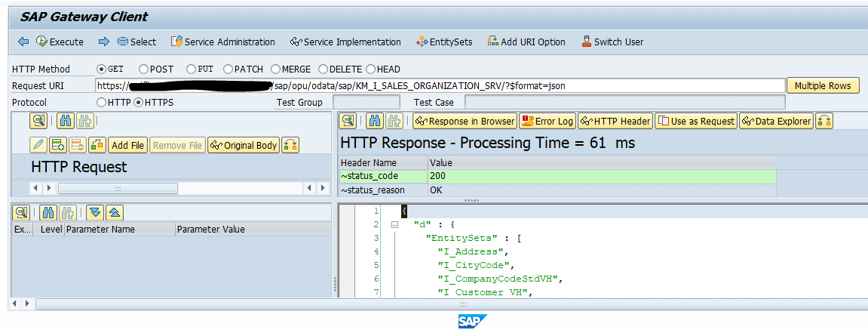Image resolution: width=868 pixels, height=330 pixels.
Task: Click the bottom window scroll-left arrow
Action: [14, 304]
